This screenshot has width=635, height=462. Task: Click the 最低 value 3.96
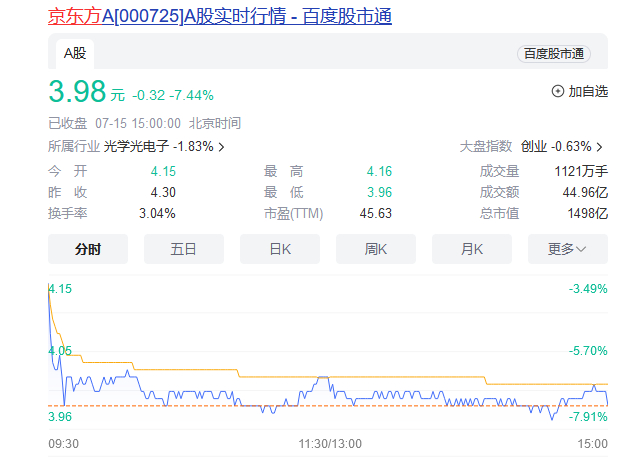[x=379, y=192]
